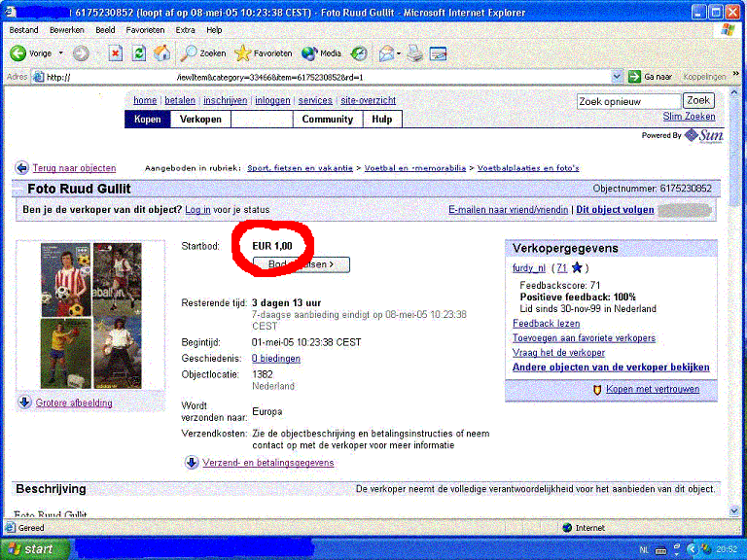Print the page with the printer icon
This screenshot has height=560, width=747.
(414, 53)
